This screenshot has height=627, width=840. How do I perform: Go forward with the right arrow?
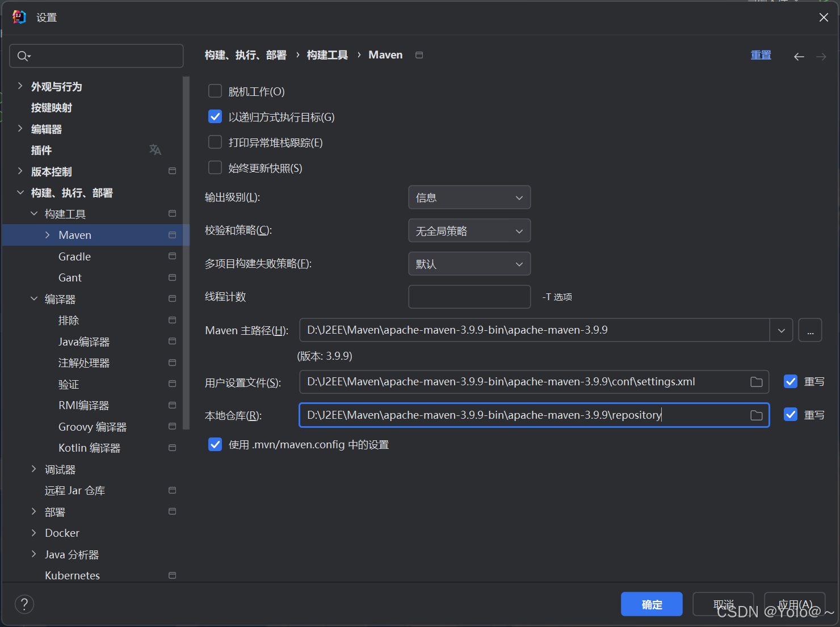821,56
